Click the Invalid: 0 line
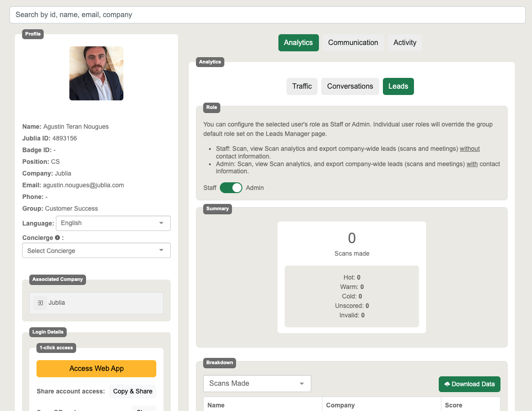The width and height of the screenshot is (532, 411). click(x=352, y=316)
